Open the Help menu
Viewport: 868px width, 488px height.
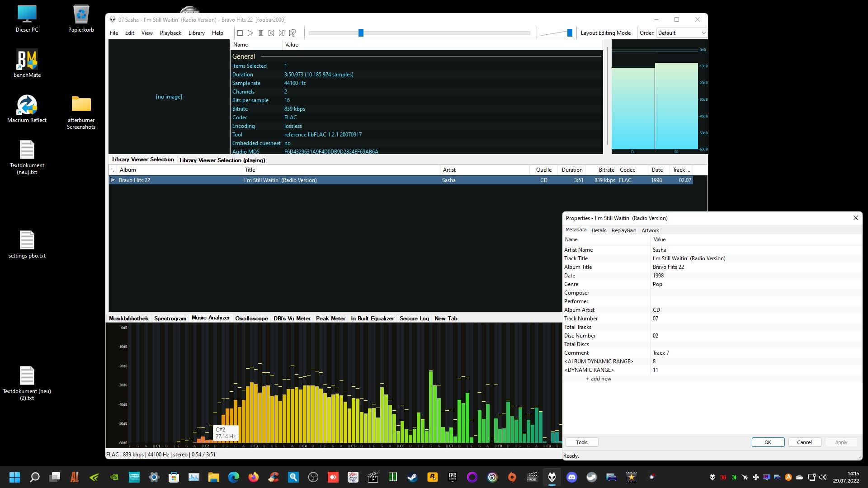coord(217,33)
